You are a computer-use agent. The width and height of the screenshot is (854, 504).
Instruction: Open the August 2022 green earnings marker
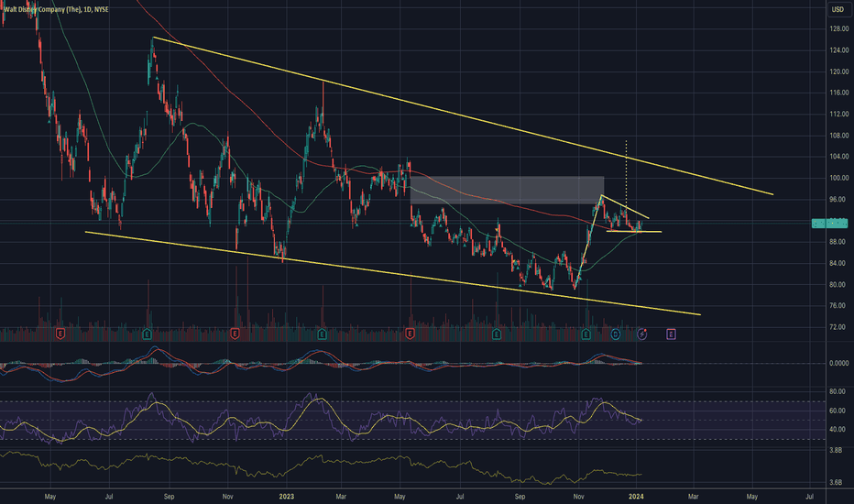tap(147, 334)
